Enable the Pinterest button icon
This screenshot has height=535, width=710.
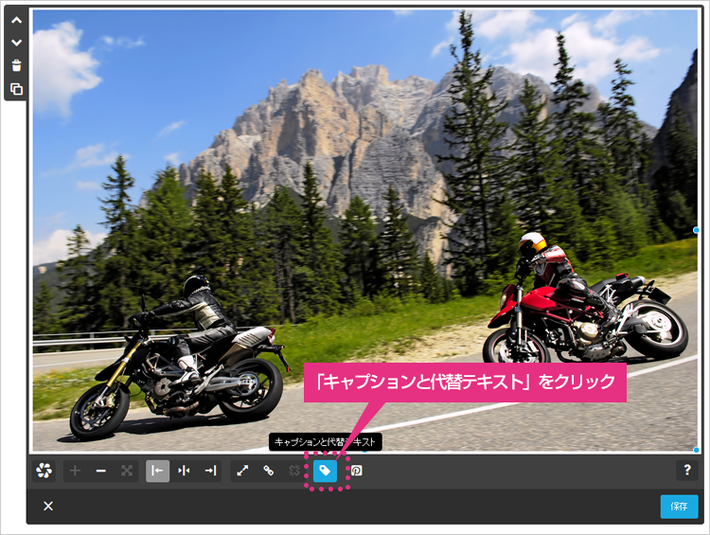click(356, 471)
